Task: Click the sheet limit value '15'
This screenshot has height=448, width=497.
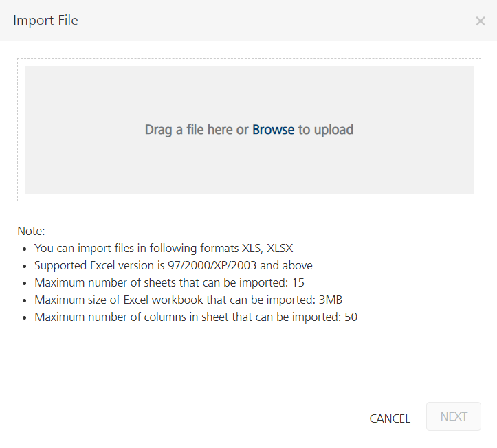Action: coord(298,282)
